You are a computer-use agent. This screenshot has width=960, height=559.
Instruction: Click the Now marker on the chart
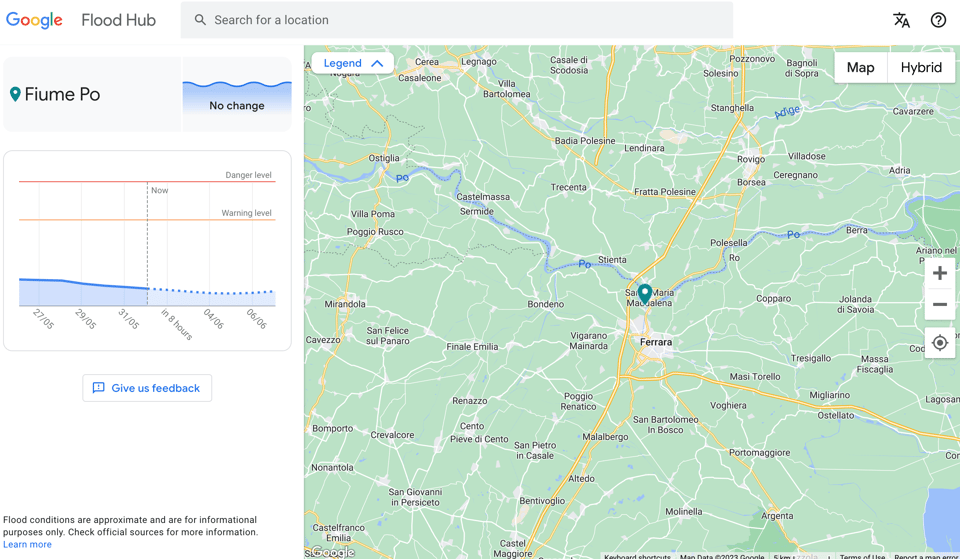[159, 190]
